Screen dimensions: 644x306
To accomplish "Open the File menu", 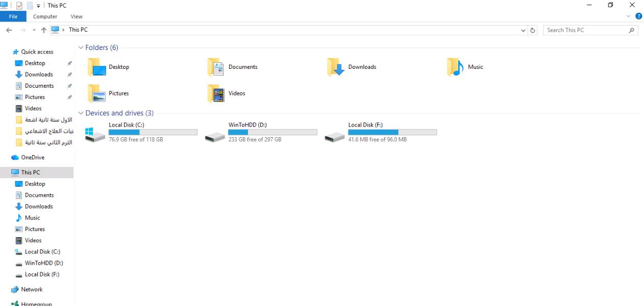I will coord(13,16).
